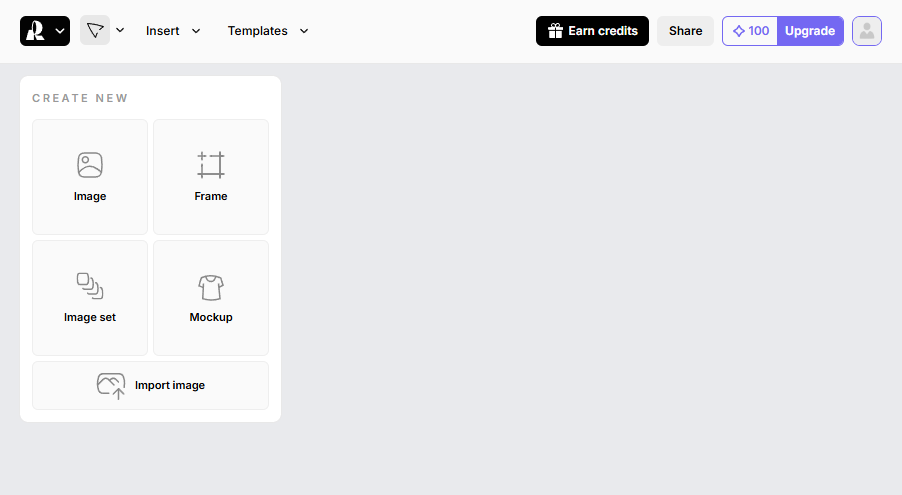Open the user profile avatar
This screenshot has height=495, width=902.
coord(867,31)
